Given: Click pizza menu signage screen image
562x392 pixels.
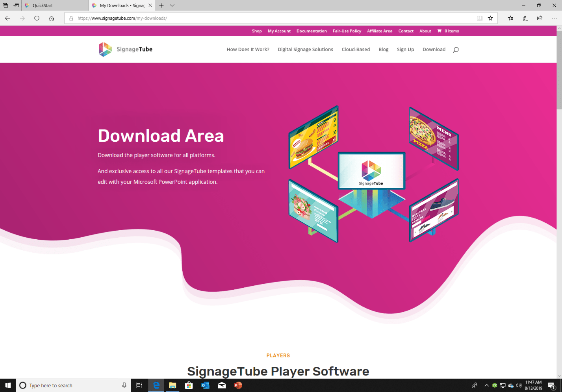Looking at the screenshot, I should click(x=434, y=139).
